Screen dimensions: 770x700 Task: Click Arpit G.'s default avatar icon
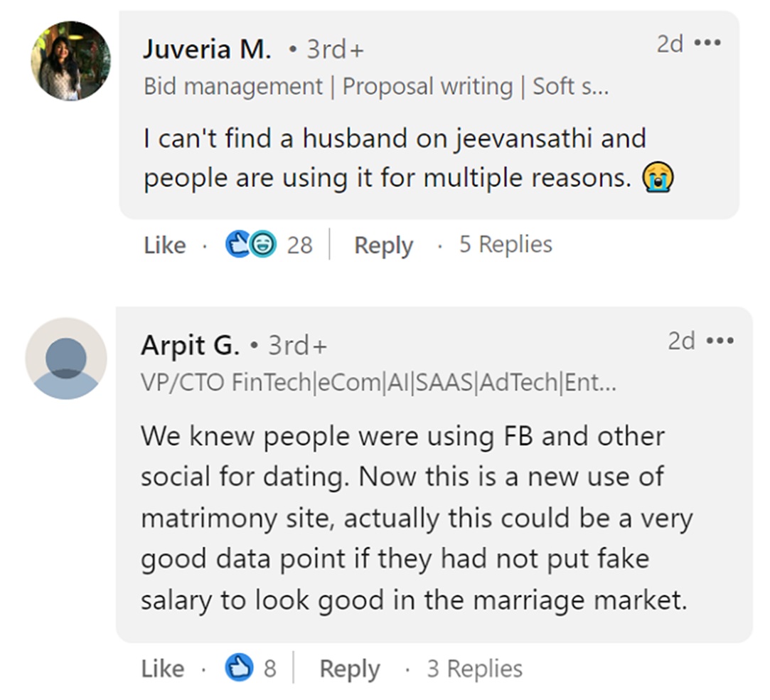66,359
